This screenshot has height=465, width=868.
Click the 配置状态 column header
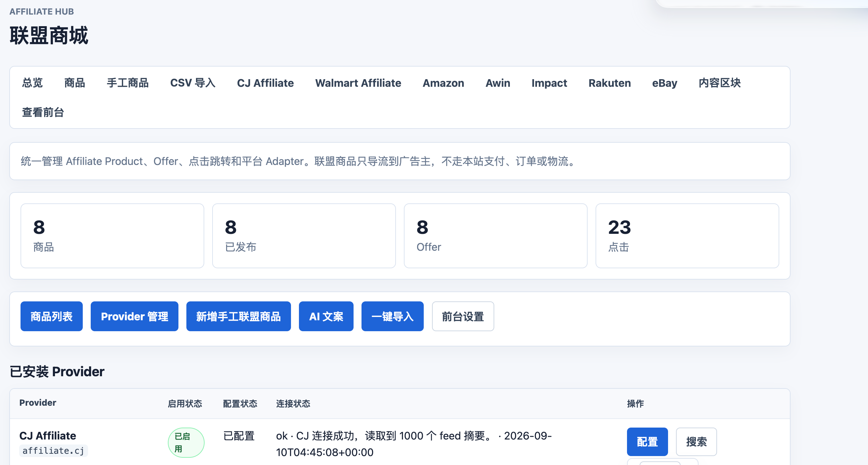point(240,403)
